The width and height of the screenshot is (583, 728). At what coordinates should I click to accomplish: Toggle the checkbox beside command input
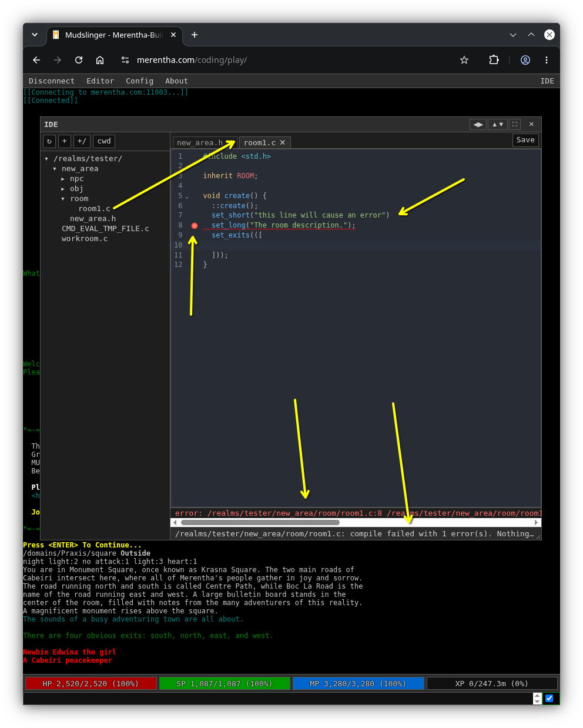(549, 699)
